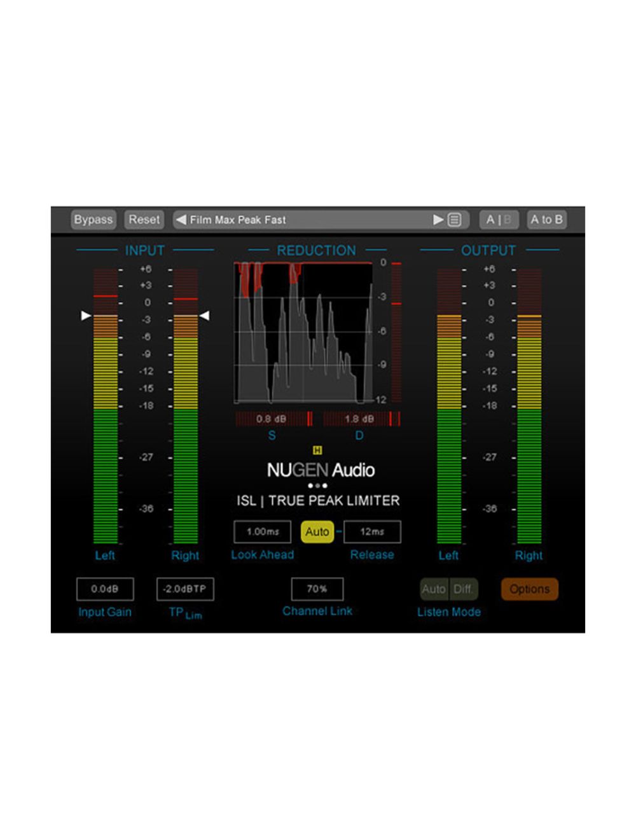This screenshot has width=636, height=840.
Task: Click the next preset arrow
Action: click(x=439, y=220)
